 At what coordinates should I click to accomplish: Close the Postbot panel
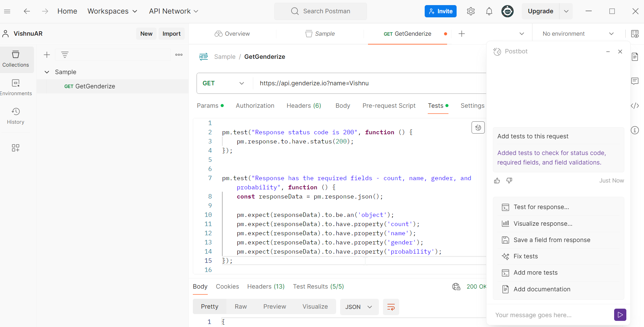(x=620, y=52)
